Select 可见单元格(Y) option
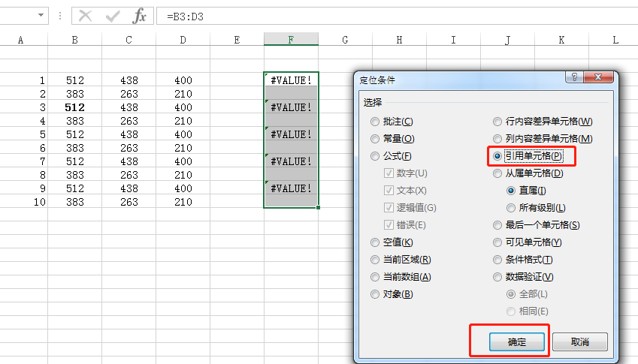The width and height of the screenshot is (638, 364). tap(528, 242)
